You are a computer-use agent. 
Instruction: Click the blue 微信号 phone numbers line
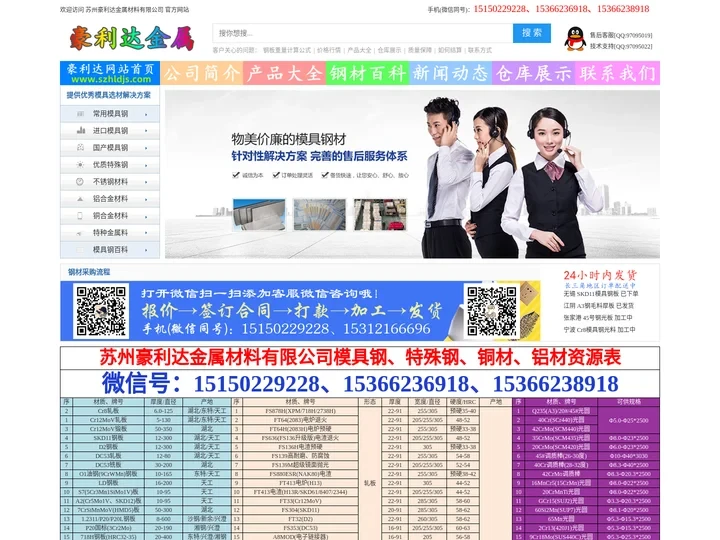pos(360,383)
